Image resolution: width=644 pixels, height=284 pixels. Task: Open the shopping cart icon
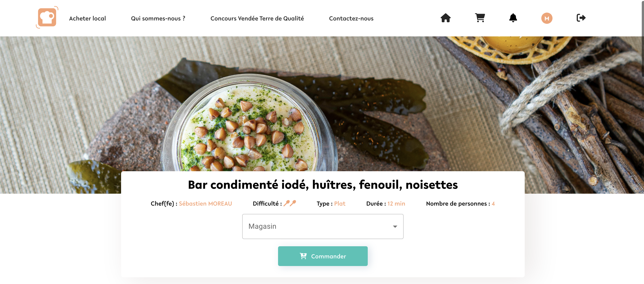point(480,18)
